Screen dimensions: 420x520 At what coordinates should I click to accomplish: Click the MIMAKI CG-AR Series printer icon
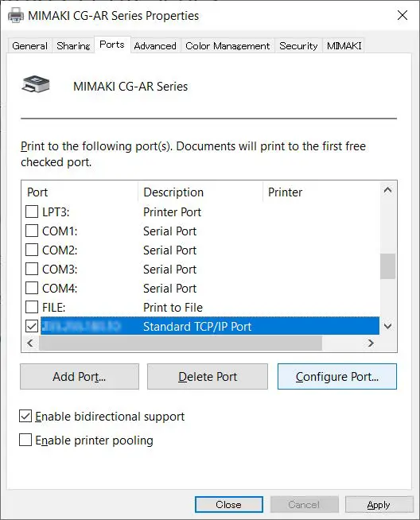click(36, 84)
